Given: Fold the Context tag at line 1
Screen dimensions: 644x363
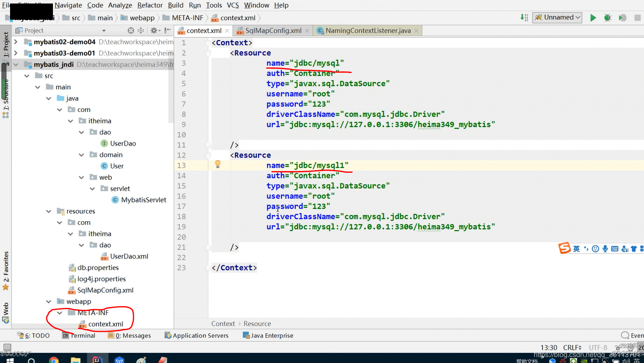Looking at the screenshot, I should coord(208,42).
